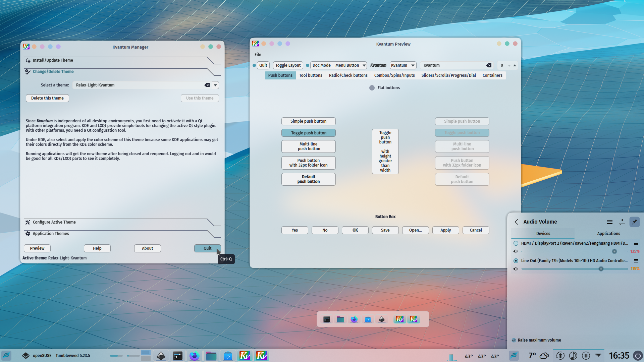Viewport: 644px width, 362px height.
Task: Open the Select a theme dropdown arrow
Action: (x=215, y=85)
